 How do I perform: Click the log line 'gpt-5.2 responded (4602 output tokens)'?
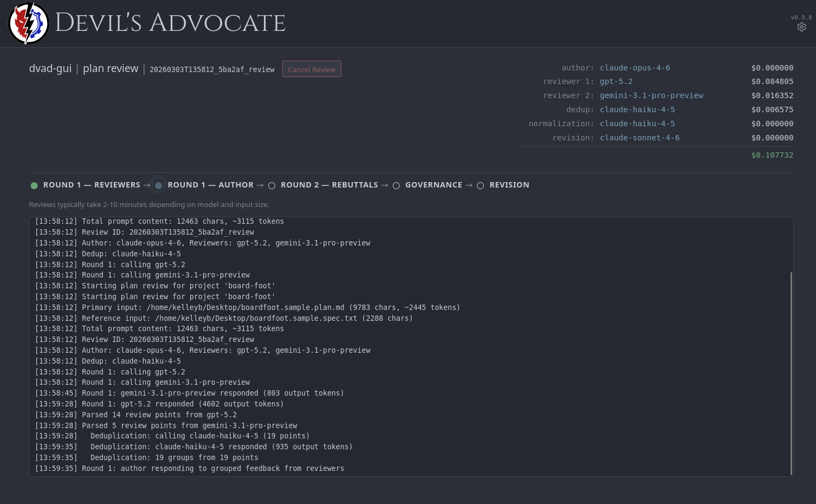pyautogui.click(x=159, y=404)
